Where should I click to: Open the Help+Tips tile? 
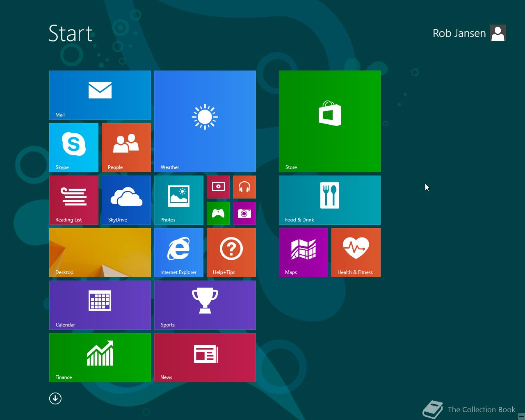pyautogui.click(x=231, y=253)
